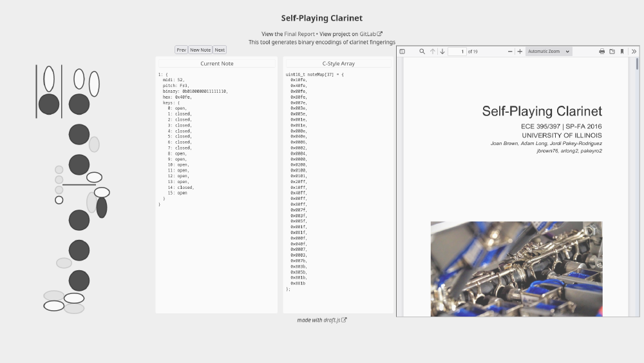Open the draft.js link
This screenshot has width=644, height=363.
coord(332,320)
